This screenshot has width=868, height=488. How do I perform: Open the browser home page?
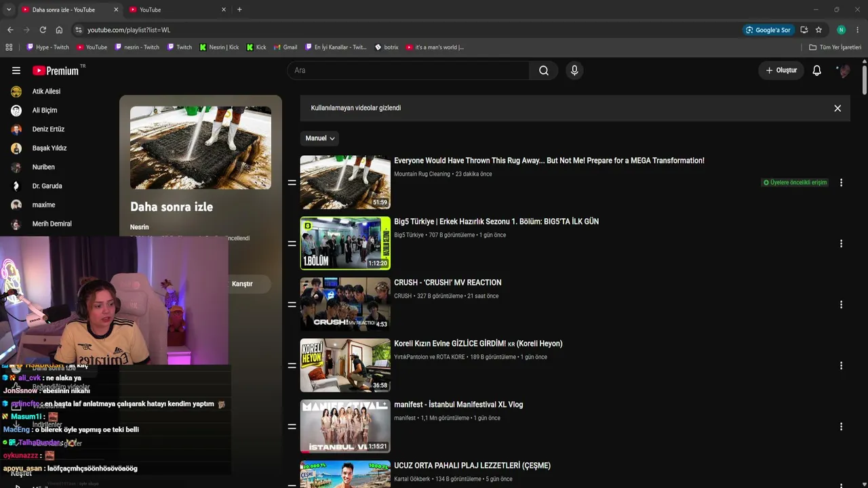(x=59, y=30)
